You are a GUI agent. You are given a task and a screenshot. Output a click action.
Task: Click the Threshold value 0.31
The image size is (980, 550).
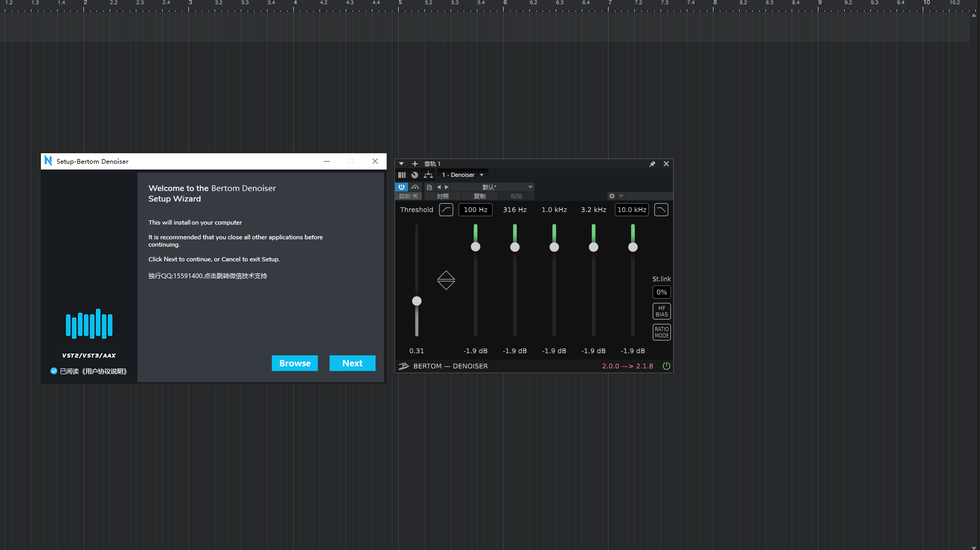[x=417, y=351]
